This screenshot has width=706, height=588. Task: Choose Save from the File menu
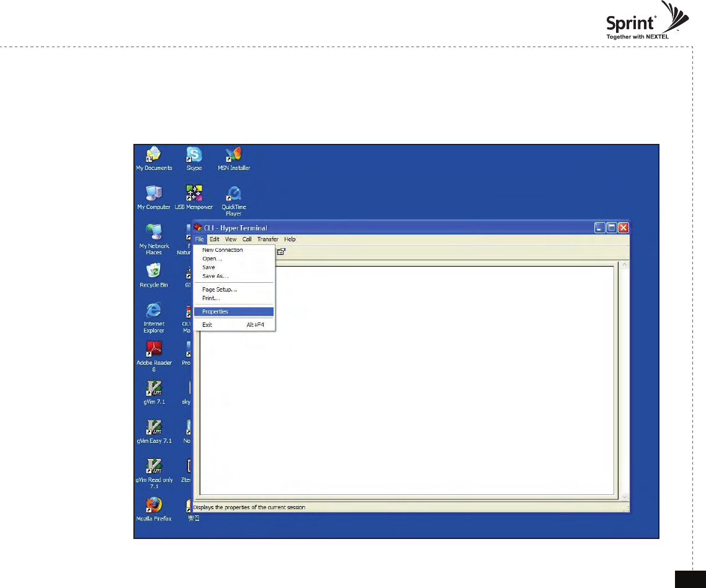234,267
